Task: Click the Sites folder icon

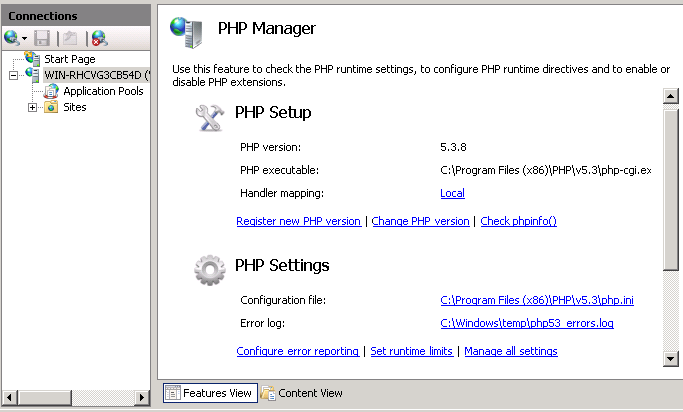Action: pyautogui.click(x=51, y=107)
